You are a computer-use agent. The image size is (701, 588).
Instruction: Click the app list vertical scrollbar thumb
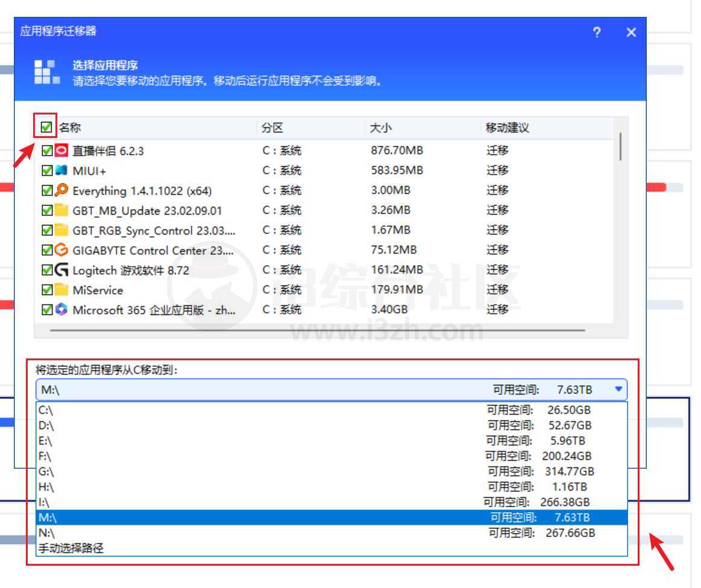pos(620,146)
